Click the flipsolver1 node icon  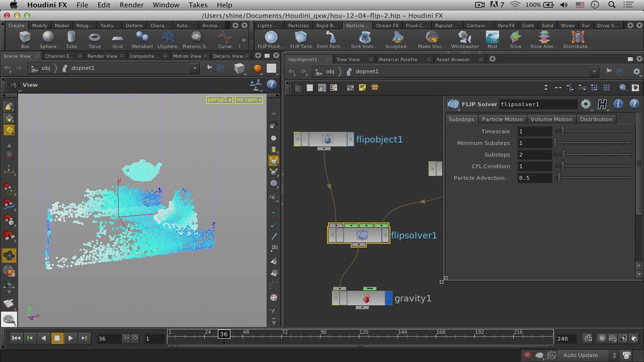(362, 235)
